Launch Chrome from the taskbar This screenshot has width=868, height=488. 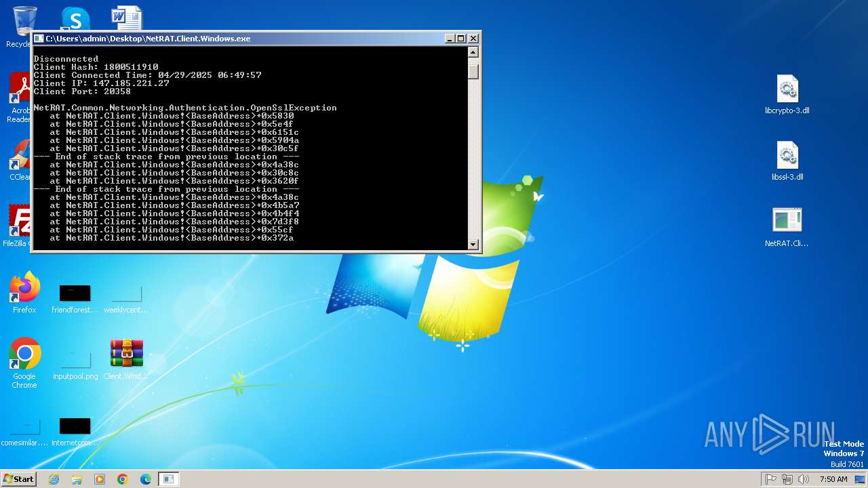coord(123,479)
